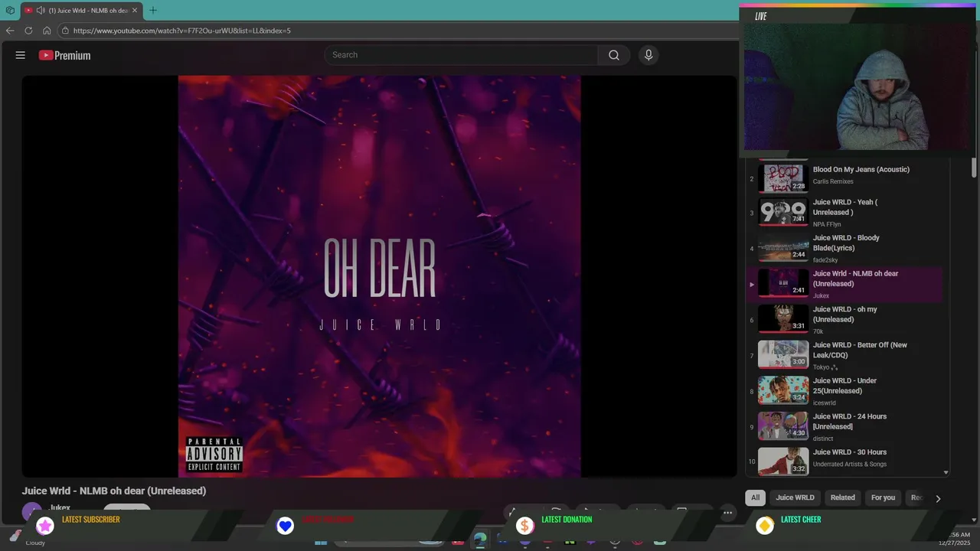Viewport: 980px width, 551px height.
Task: Open more actions three-dot menu below video
Action: 728,512
